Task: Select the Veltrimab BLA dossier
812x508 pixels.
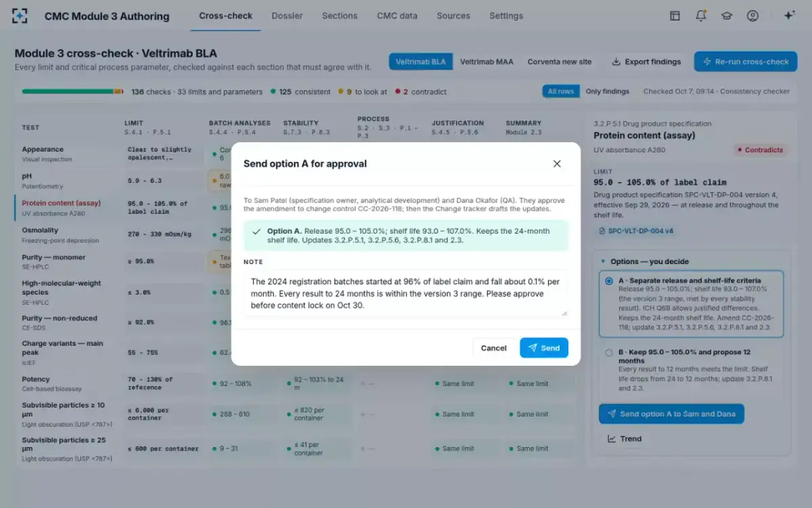Action: (421, 62)
